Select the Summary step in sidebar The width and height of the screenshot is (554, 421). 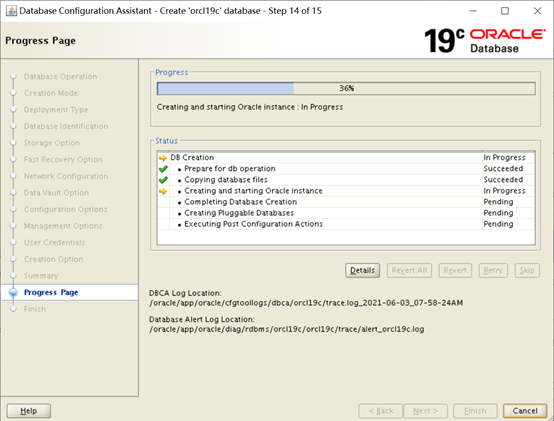41,276
